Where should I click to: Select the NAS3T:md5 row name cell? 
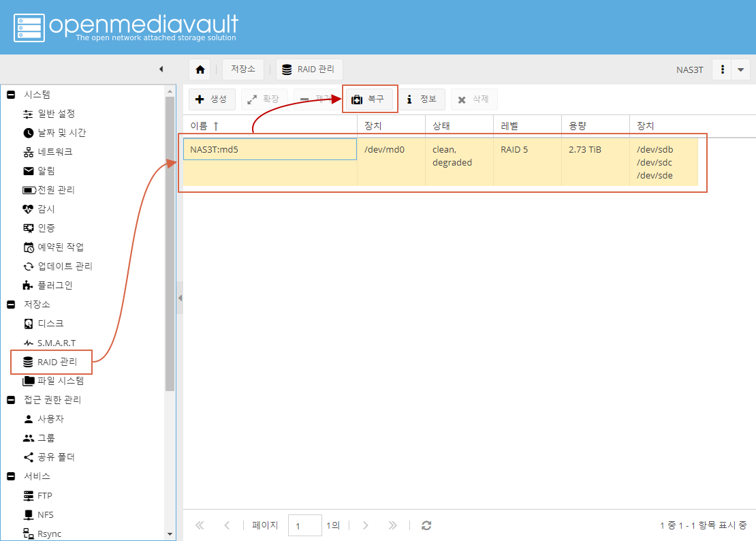(270, 149)
